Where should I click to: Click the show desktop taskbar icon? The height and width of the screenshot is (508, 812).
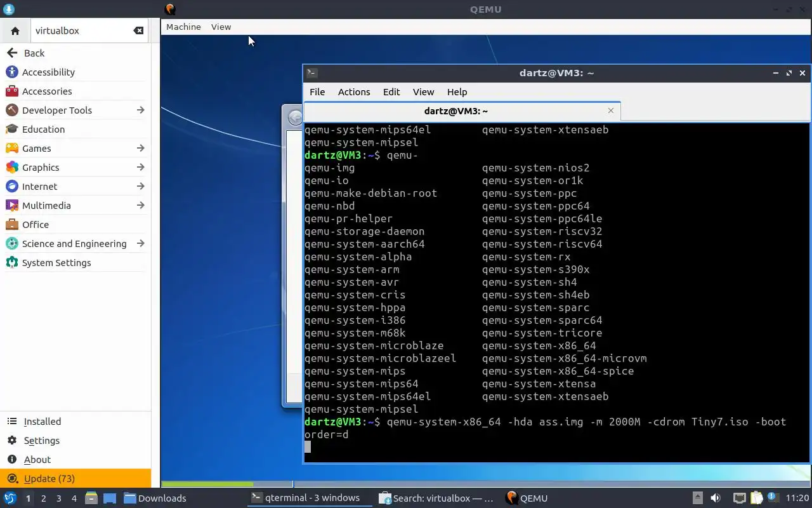coord(110,498)
